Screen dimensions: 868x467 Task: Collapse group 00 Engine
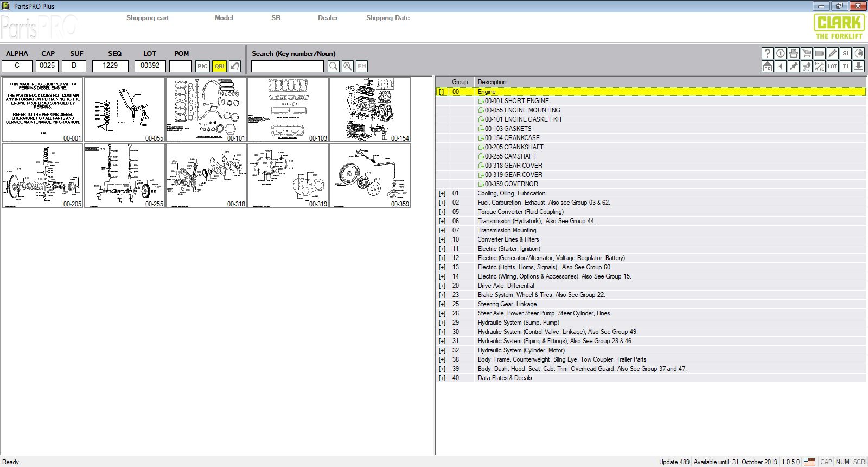442,92
